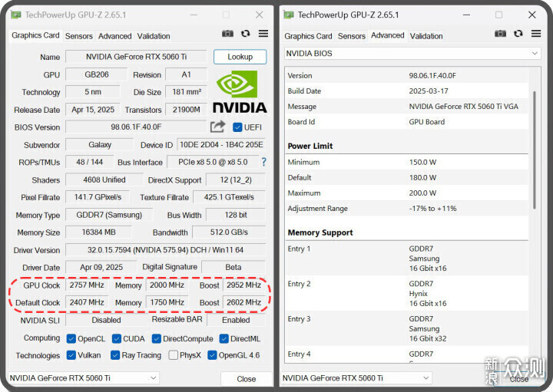Click the NVIDIA SLI Disabled field
This screenshot has height=392, width=553.
tap(106, 320)
